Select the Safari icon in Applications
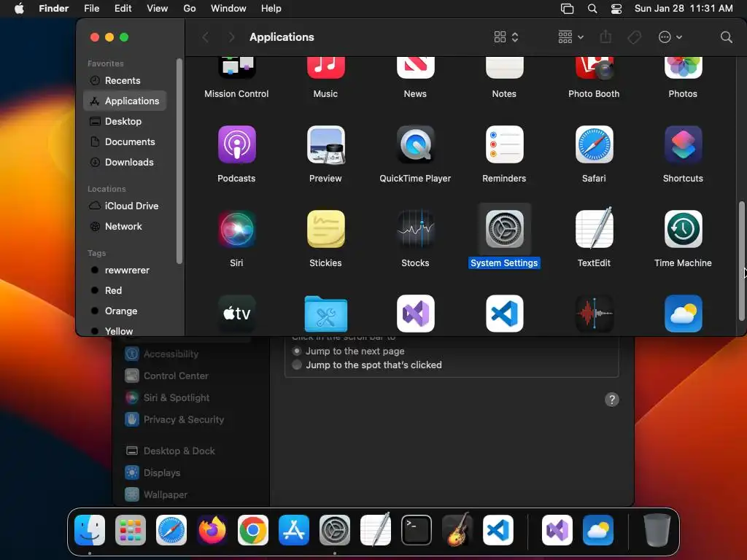The width and height of the screenshot is (747, 560). coord(594,144)
